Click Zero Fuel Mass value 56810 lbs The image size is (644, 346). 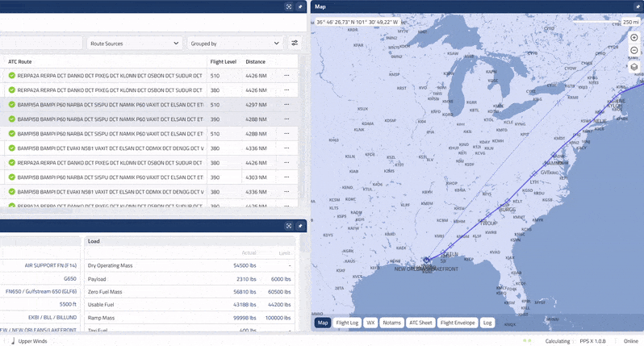point(245,292)
